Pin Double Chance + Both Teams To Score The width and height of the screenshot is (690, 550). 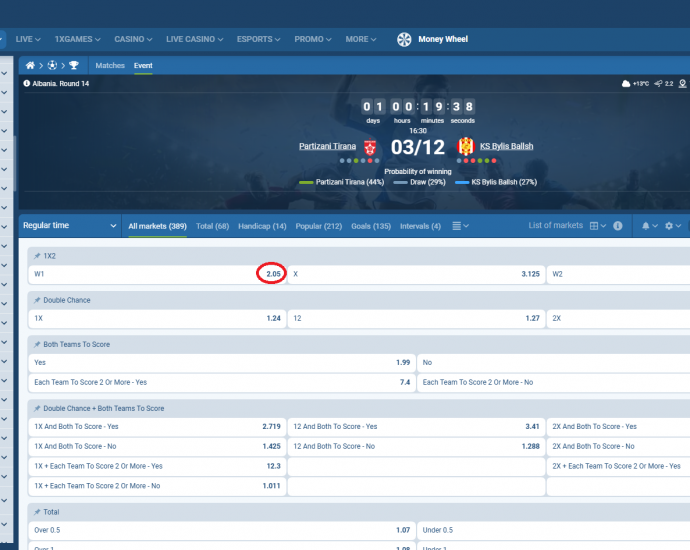click(x=37, y=408)
